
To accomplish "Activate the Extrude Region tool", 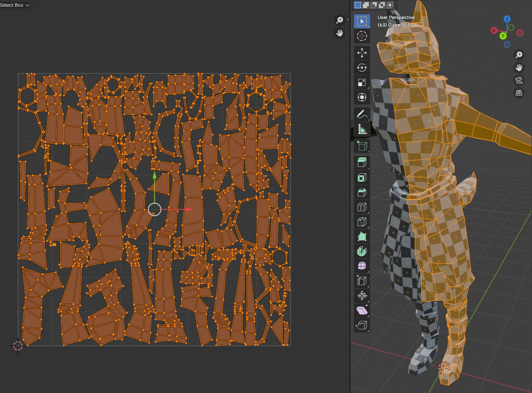I will pyautogui.click(x=362, y=163).
